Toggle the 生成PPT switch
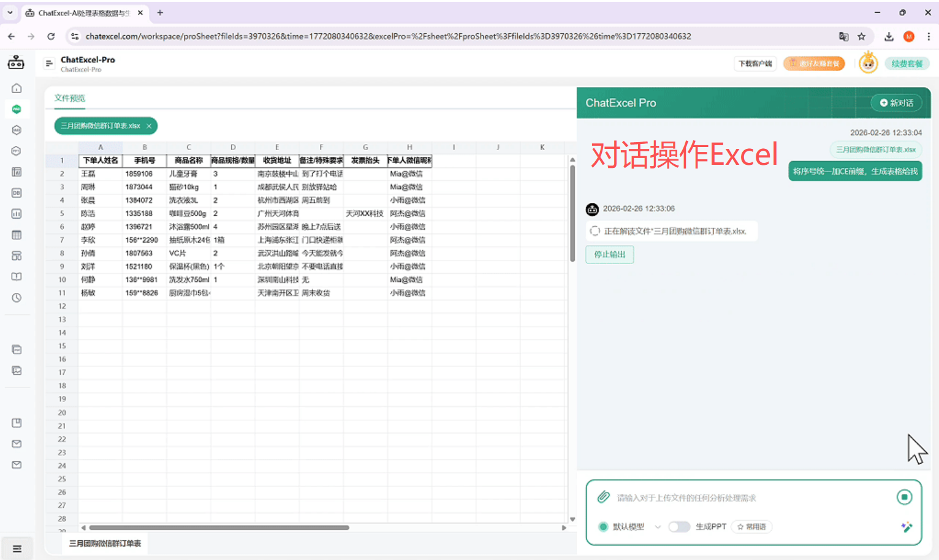The height and width of the screenshot is (560, 939). [679, 526]
